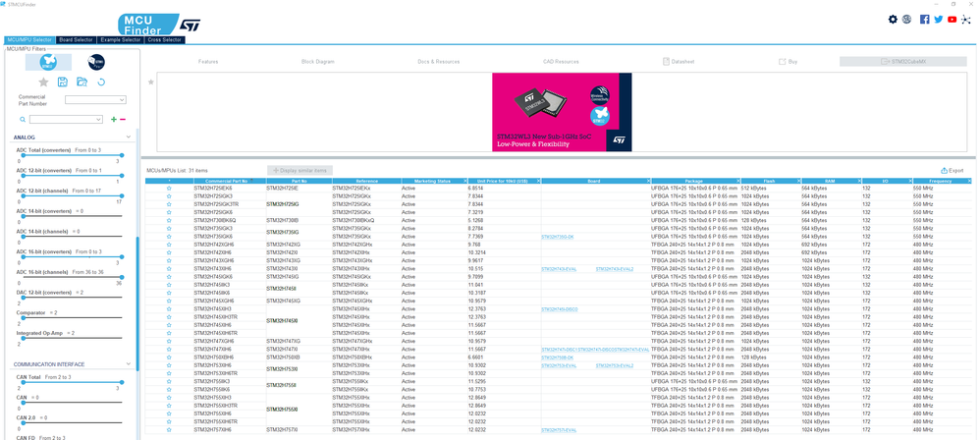Add a filter with the green plus
Image resolution: width=980 pixels, height=440 pixels.
coord(114,120)
